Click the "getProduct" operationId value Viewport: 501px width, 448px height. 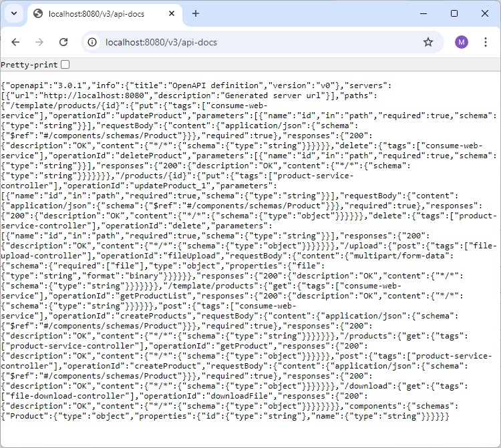point(244,346)
